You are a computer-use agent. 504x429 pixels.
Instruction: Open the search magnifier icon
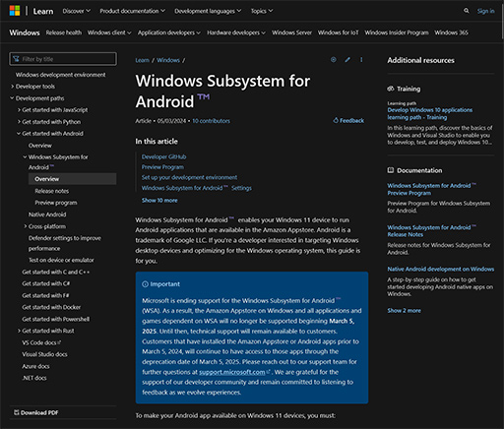pyautogui.click(x=467, y=11)
